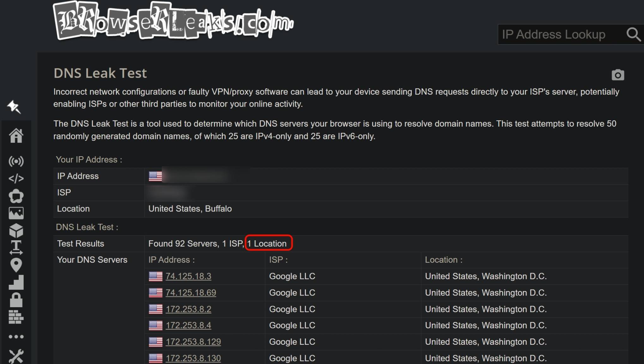Click the 'Your IP Address :' section label

(89, 160)
